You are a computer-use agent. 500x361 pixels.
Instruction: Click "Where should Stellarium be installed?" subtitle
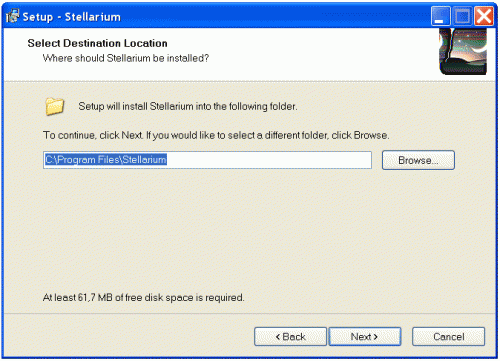126,58
